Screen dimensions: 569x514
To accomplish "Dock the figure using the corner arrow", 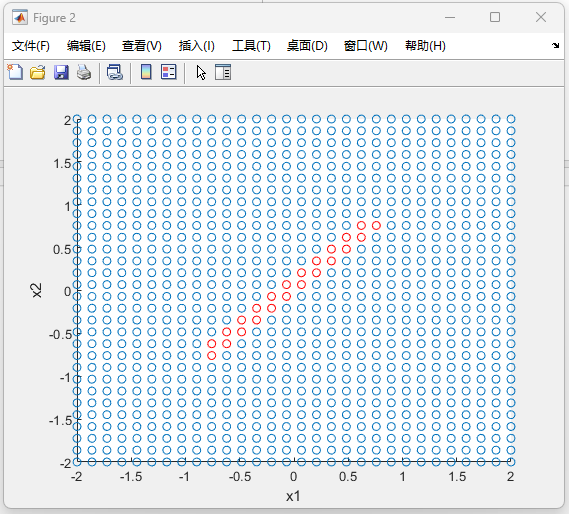I will pos(555,46).
